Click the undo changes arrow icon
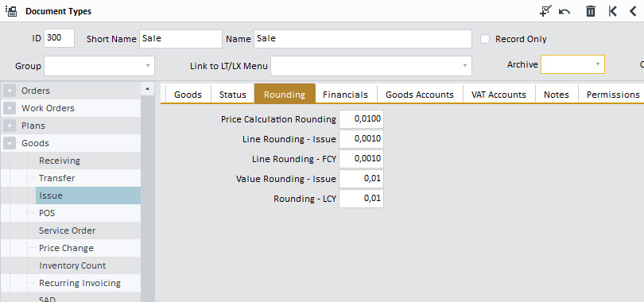 pyautogui.click(x=564, y=11)
